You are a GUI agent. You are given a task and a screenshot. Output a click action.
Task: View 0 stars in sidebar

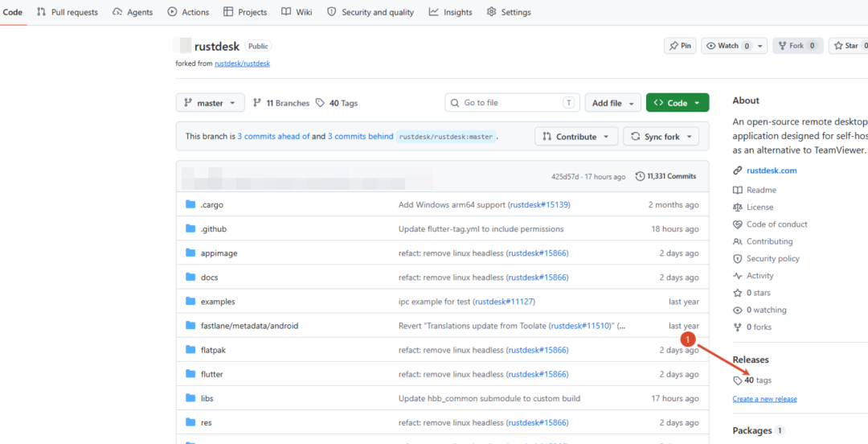[758, 293]
